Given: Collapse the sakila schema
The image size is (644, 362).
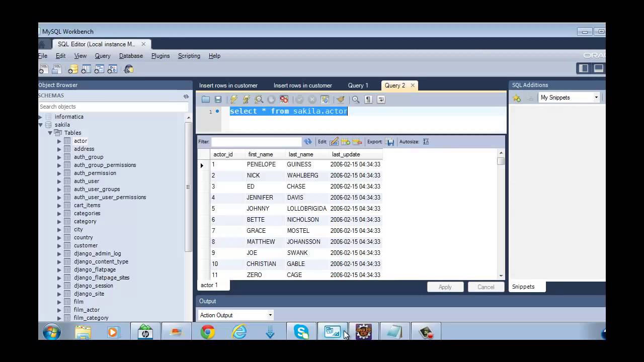Looking at the screenshot, I should click(40, 125).
